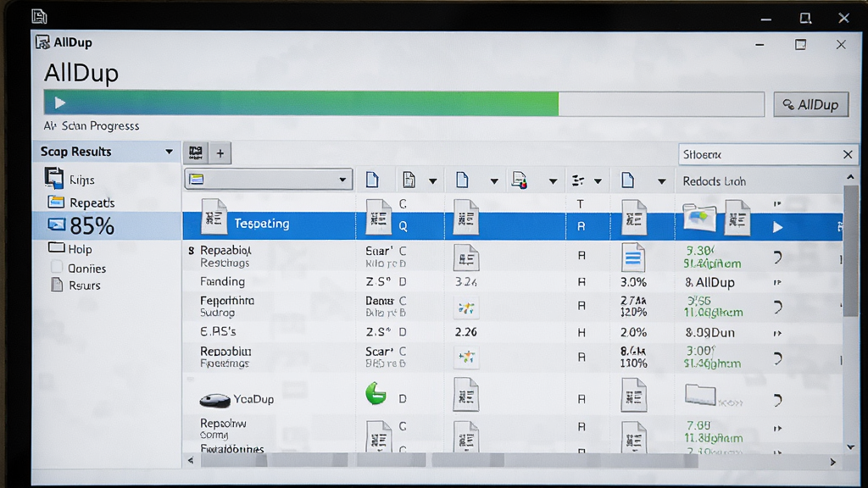Image resolution: width=868 pixels, height=488 pixels.
Task: Select Kijns in the sidebar
Action: tap(82, 180)
